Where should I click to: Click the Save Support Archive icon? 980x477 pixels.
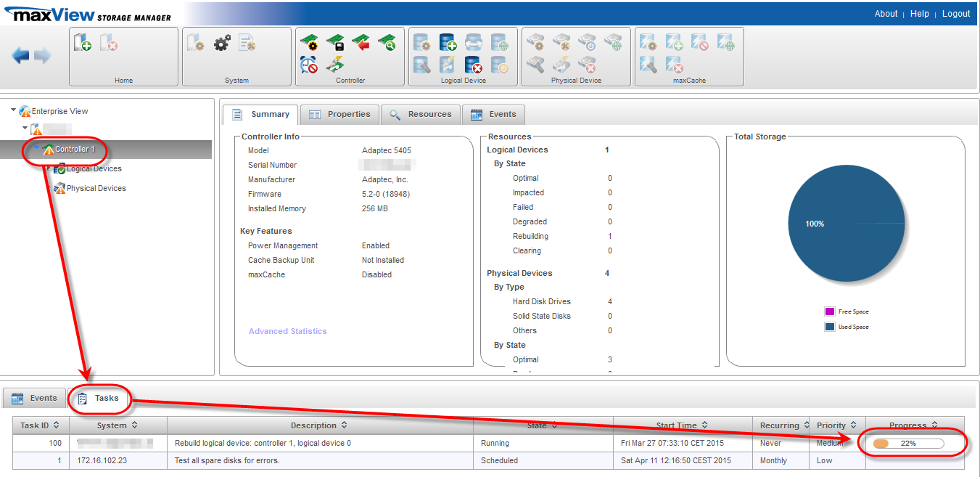247,44
